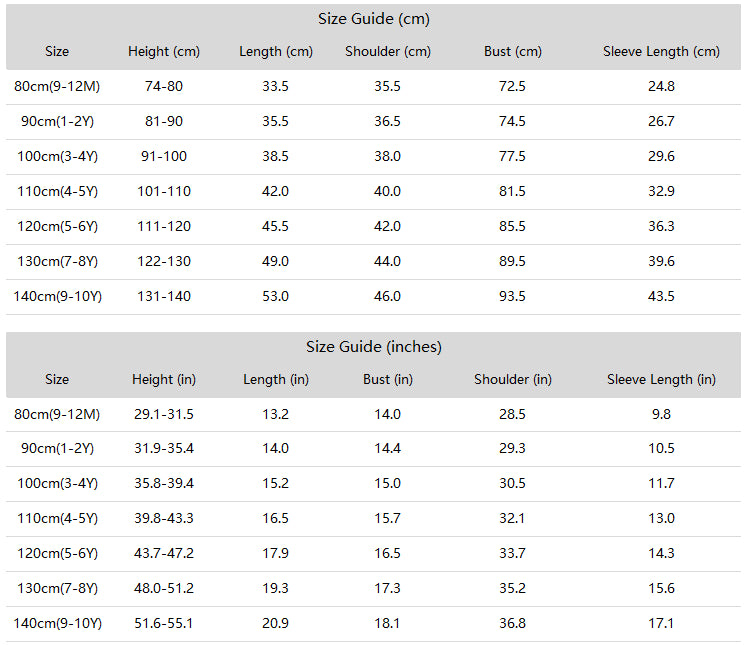Image resolution: width=750 pixels, height=645 pixels.
Task: Select the 110cm(4-5Y) size in cm table
Action: click(x=57, y=191)
